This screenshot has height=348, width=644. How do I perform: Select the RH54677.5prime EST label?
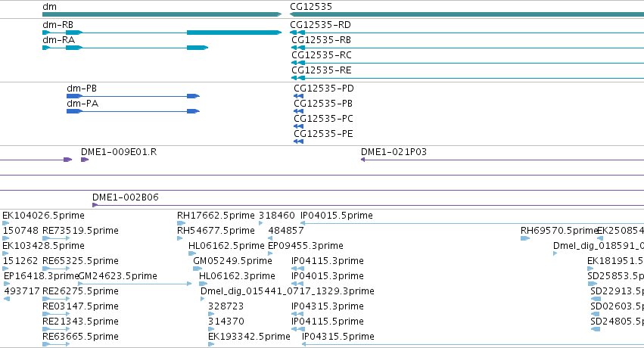(x=216, y=231)
